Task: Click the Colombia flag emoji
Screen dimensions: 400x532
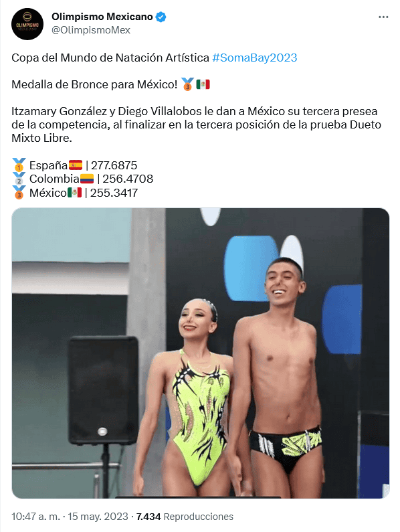Action: coord(87,179)
